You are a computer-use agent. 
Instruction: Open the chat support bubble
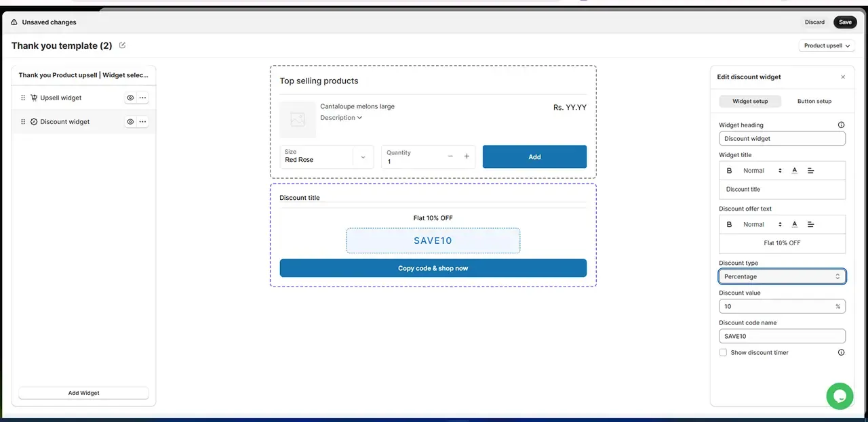click(840, 396)
